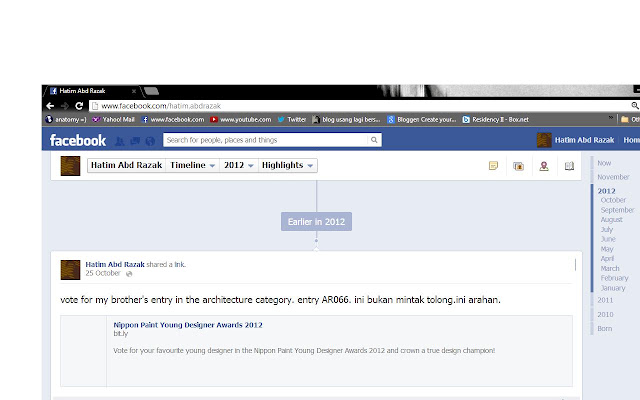
Task: Jump to August in the timeline sidebar
Action: [x=611, y=220]
